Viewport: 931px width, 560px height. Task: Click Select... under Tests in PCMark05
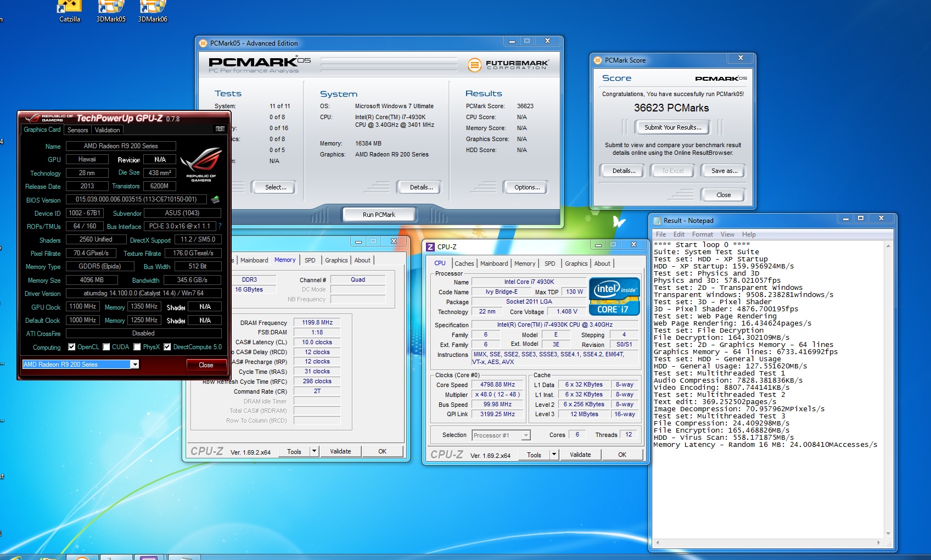276,187
